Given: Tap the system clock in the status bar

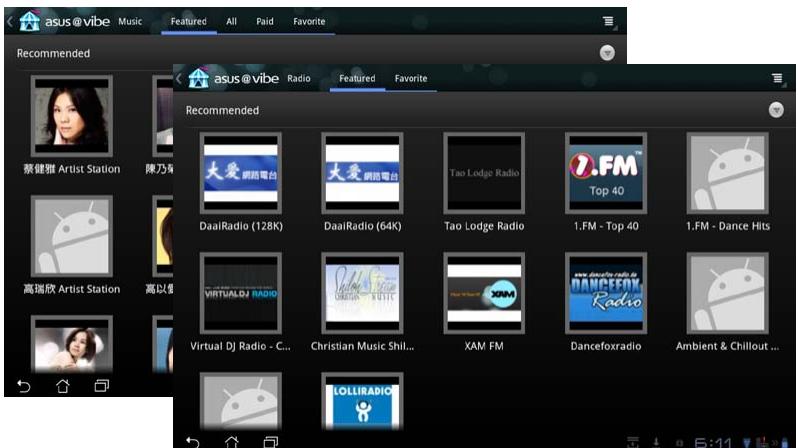Looking at the screenshot, I should pyautogui.click(x=714, y=442).
